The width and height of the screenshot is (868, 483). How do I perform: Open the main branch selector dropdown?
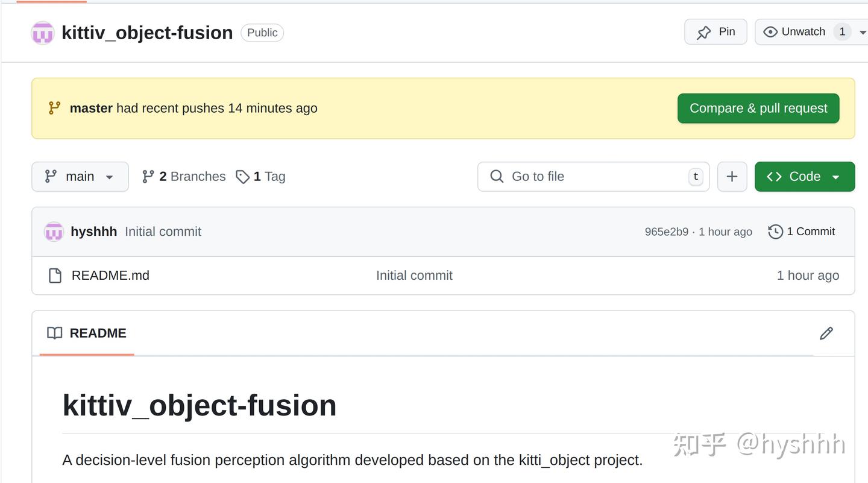click(x=80, y=176)
